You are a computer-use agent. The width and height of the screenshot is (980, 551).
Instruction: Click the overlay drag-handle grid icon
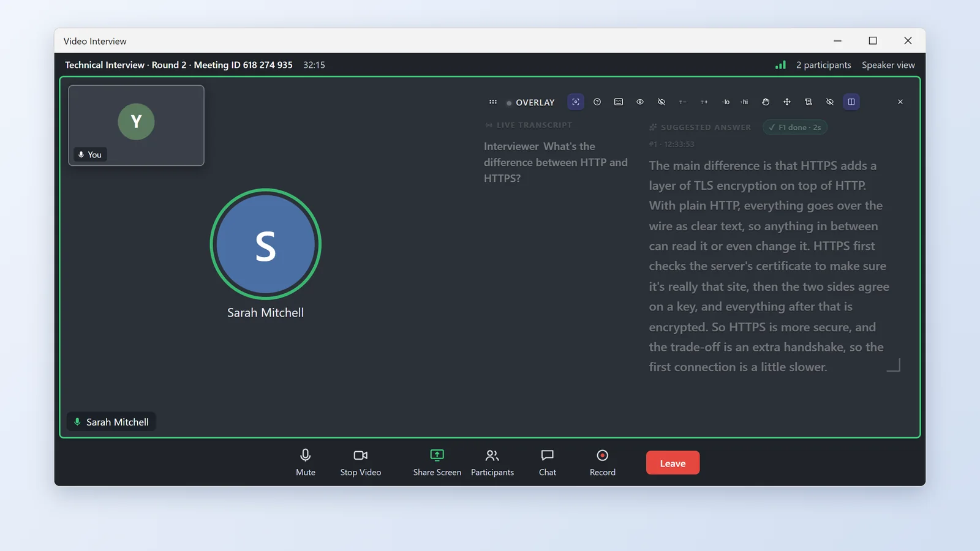click(493, 102)
